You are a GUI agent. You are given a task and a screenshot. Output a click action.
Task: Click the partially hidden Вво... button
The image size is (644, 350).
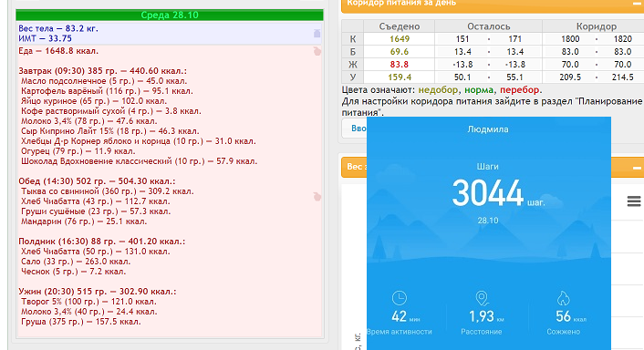coord(355,129)
